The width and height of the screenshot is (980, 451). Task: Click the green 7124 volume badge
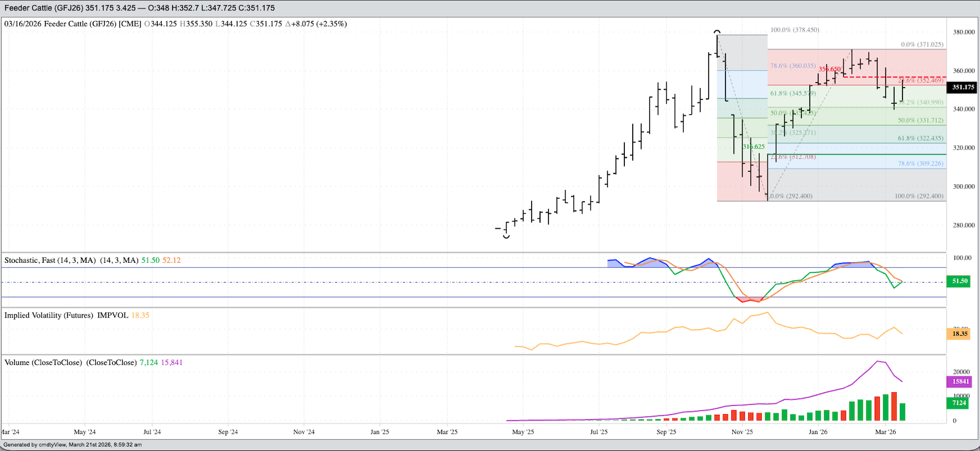point(959,403)
